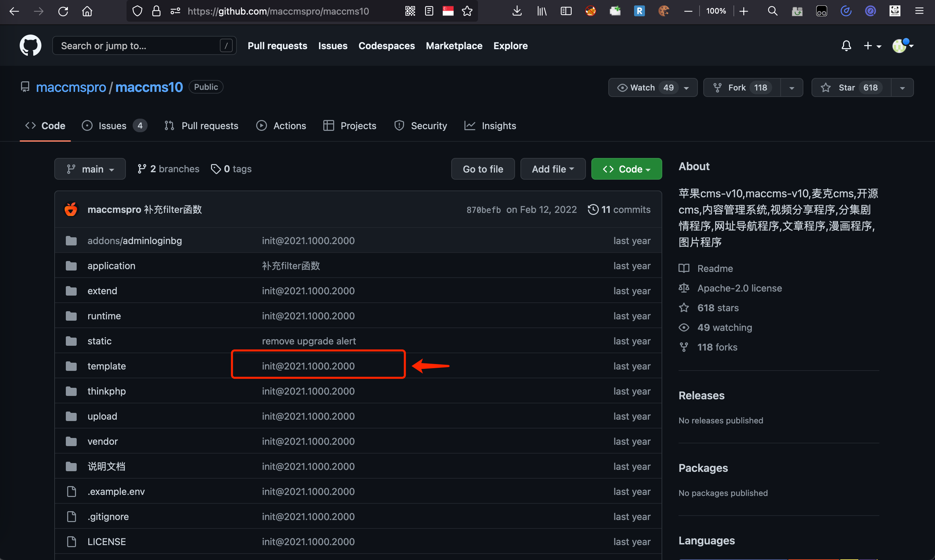
Task: Open the template folder
Action: point(107,366)
